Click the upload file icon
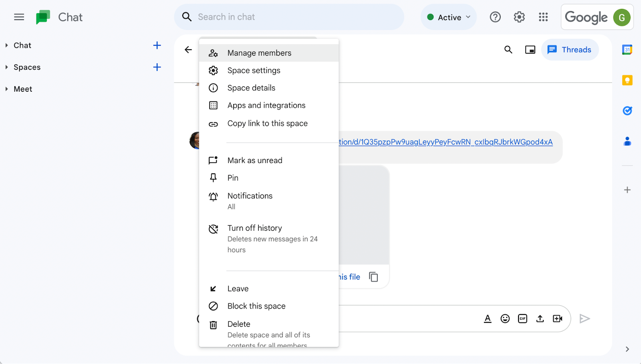 (x=540, y=319)
